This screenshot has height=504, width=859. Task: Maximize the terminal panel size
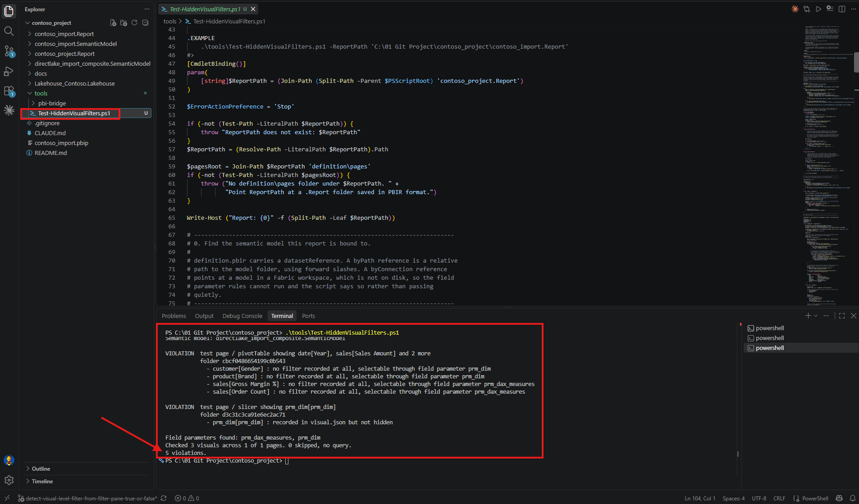[842, 316]
